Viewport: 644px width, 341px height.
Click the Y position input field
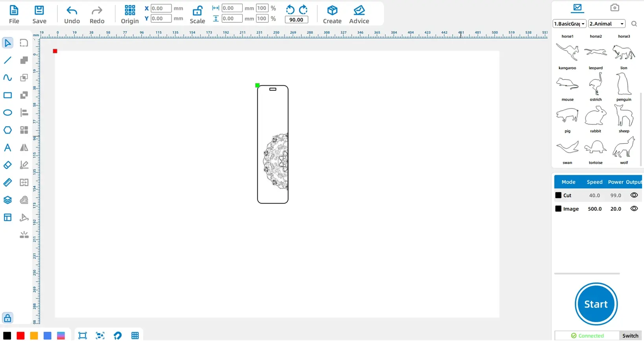(x=161, y=18)
